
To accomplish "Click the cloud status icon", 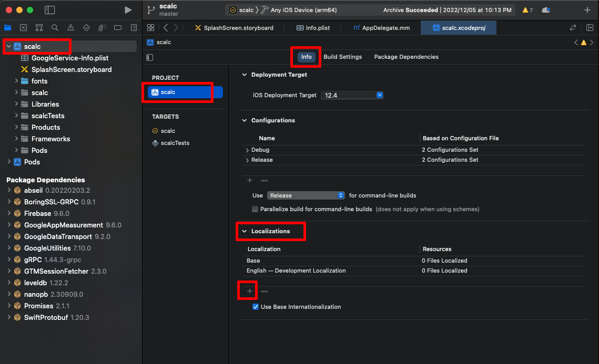I will [x=546, y=10].
